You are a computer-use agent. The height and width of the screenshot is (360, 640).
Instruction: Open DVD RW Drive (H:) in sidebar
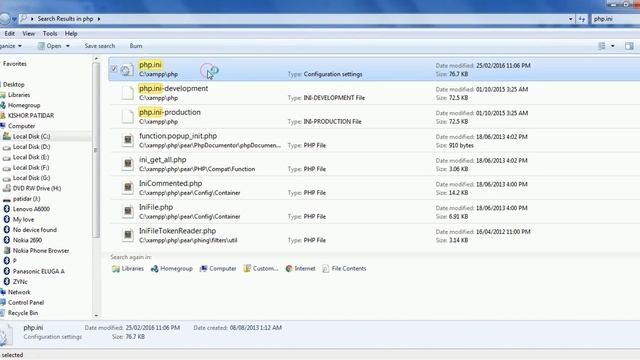click(37, 188)
